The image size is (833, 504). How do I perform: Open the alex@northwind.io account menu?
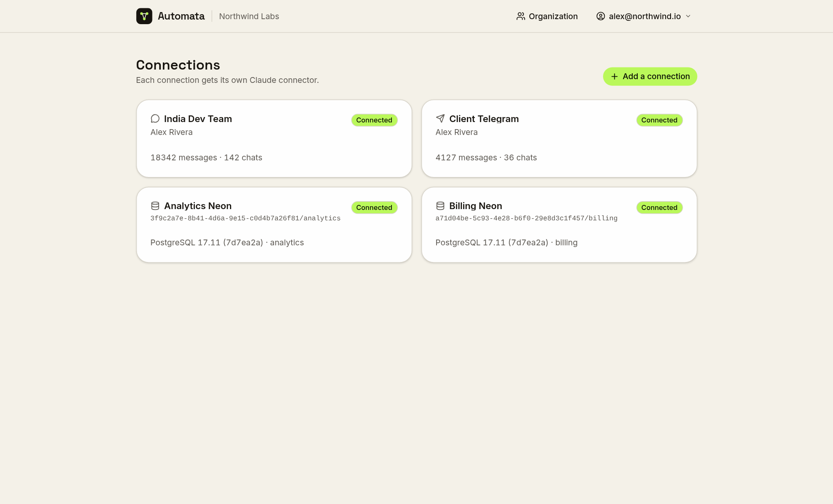(644, 16)
